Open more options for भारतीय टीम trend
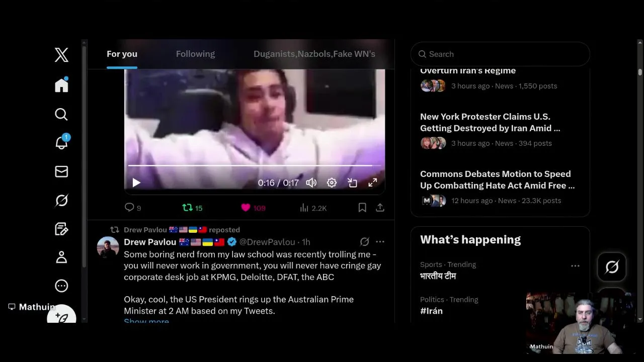This screenshot has height=362, width=644. (575, 265)
